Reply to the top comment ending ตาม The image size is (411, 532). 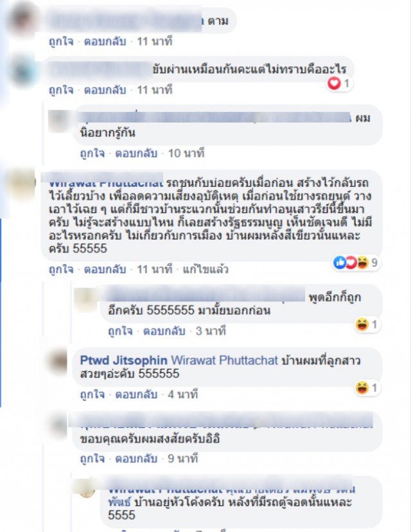(105, 41)
